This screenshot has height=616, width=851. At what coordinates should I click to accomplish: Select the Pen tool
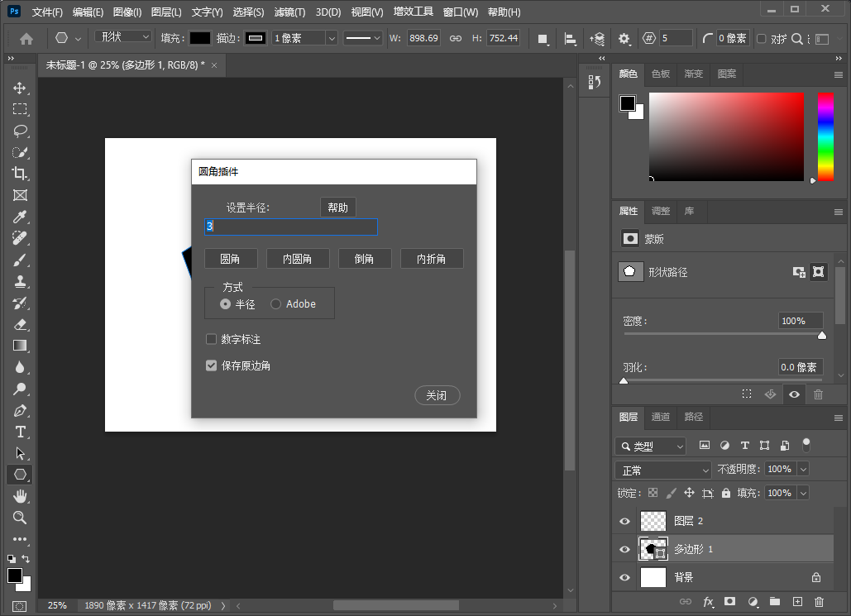pos(20,410)
